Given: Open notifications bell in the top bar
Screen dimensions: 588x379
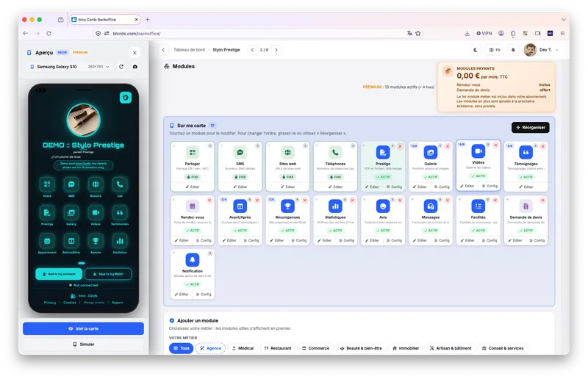Looking at the screenshot, I should pyautogui.click(x=513, y=50).
